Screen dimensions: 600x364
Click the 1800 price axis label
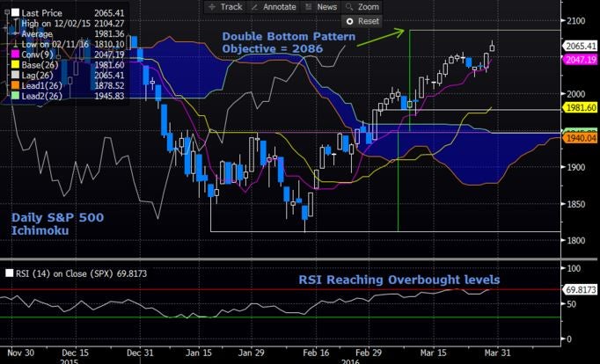pos(575,241)
